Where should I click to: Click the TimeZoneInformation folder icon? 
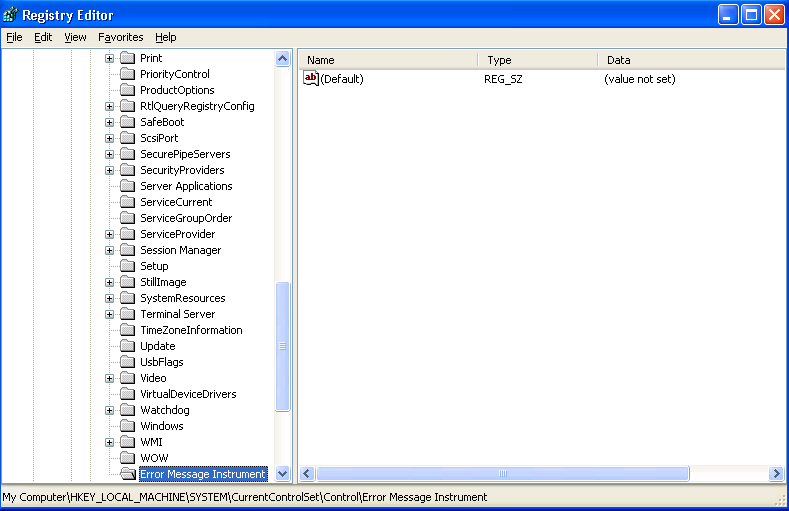[127, 330]
